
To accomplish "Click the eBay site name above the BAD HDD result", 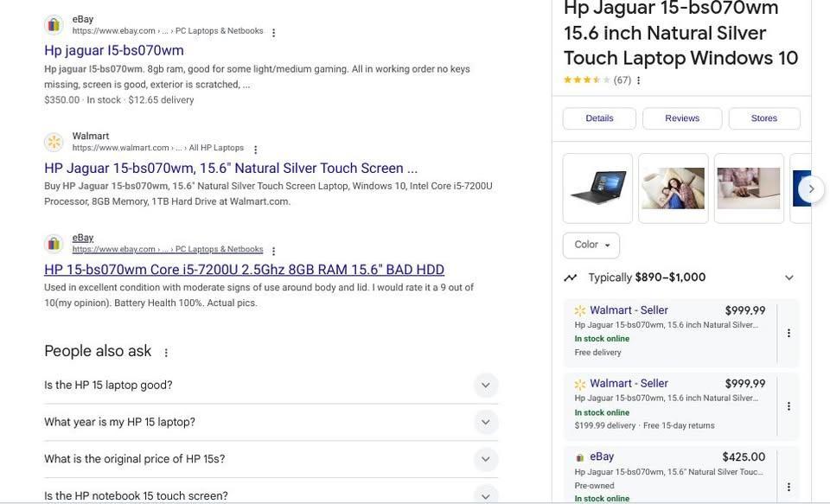I will tap(83, 238).
